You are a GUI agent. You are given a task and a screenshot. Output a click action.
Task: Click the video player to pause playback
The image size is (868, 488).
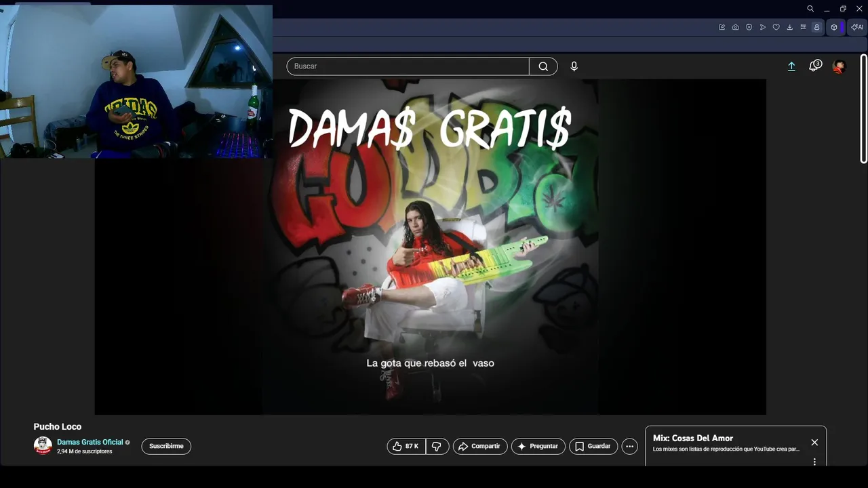coord(431,247)
